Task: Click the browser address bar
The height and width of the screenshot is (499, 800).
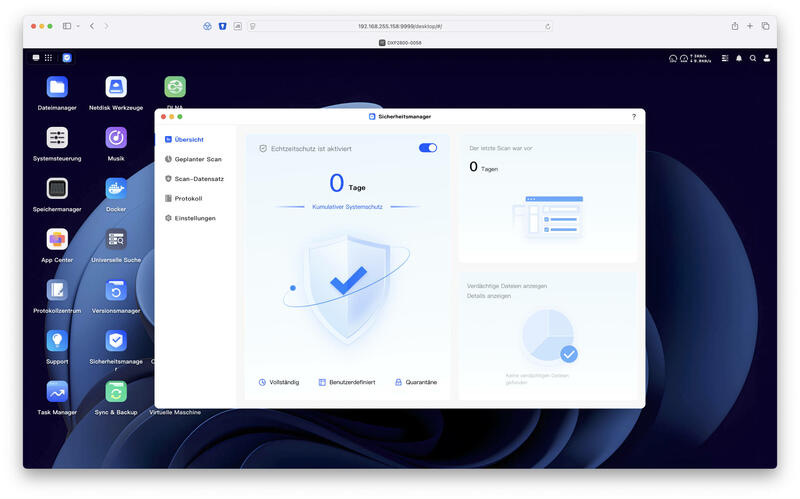Action: tap(401, 26)
